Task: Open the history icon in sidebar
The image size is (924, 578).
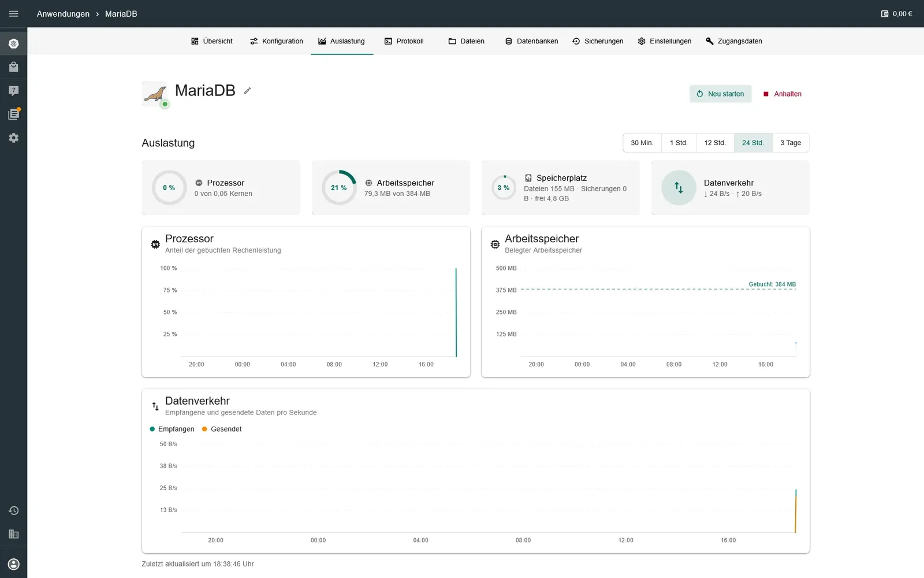Action: (x=14, y=511)
